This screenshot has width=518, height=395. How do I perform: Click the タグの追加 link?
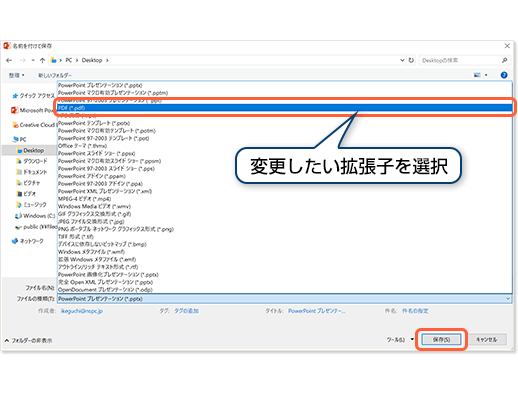186,311
